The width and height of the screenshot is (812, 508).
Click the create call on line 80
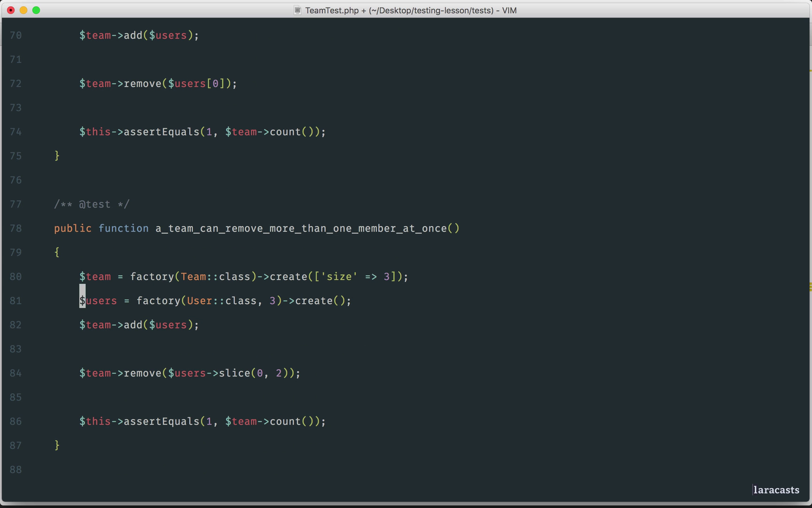(289, 277)
